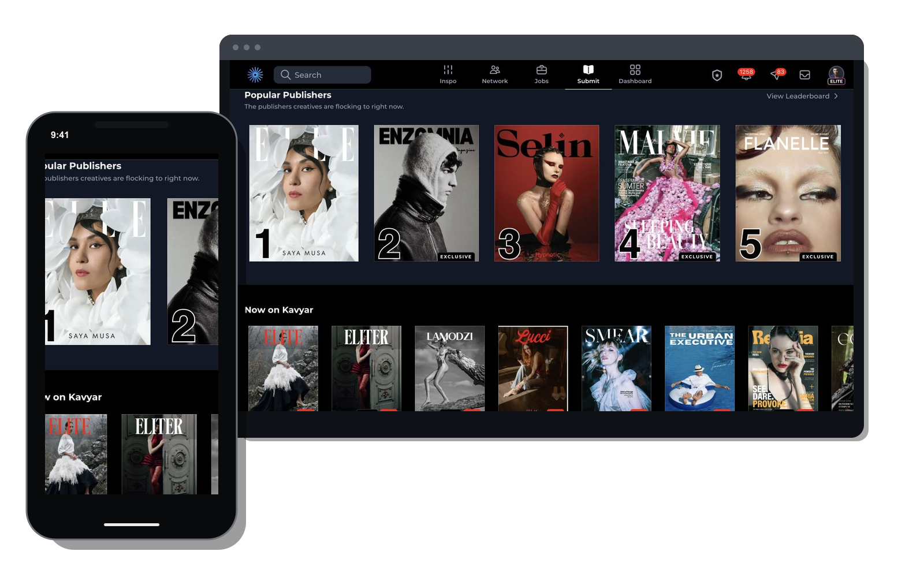Viewport: 924px width, 566px height.
Task: Open the Dashboard section
Action: coord(635,75)
